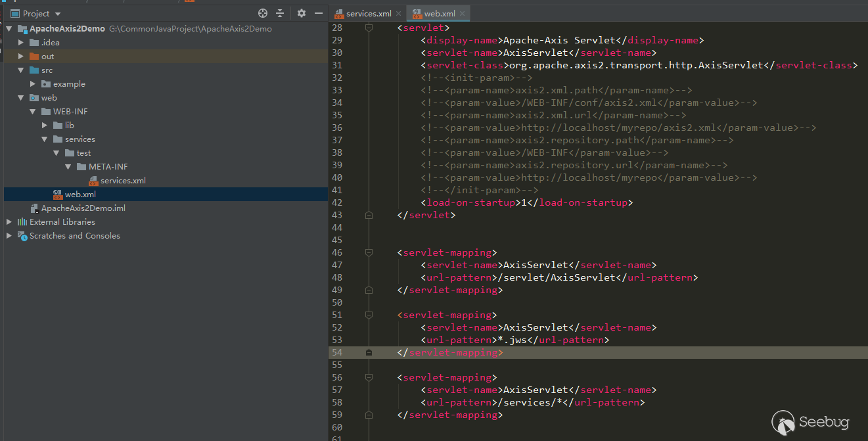Toggle fold marker at line 54
The height and width of the screenshot is (441, 868).
(369, 353)
